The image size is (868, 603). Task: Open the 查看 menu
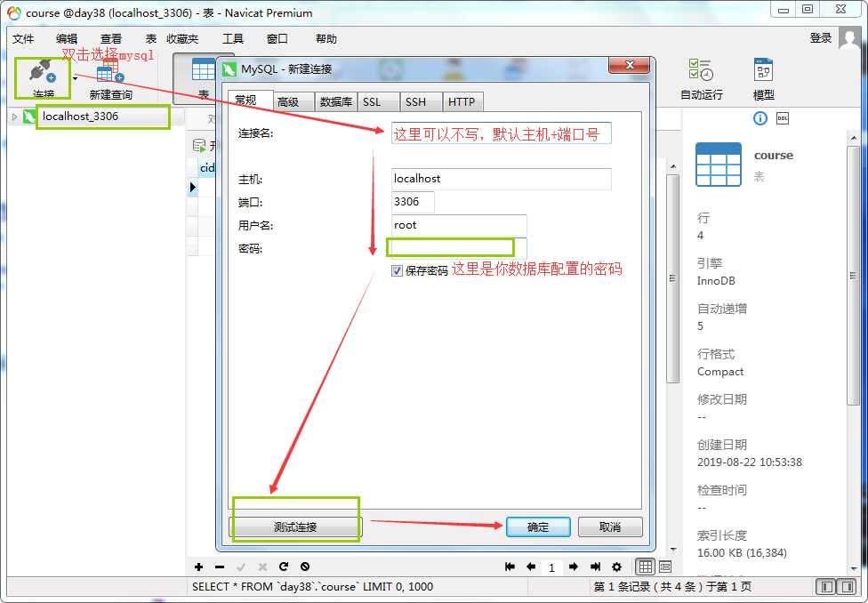click(x=110, y=39)
